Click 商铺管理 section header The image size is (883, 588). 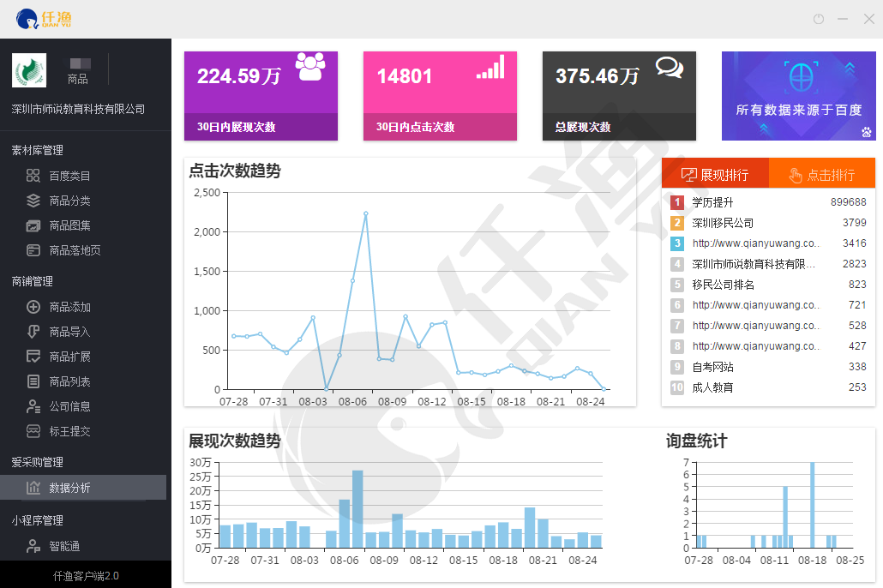32,281
